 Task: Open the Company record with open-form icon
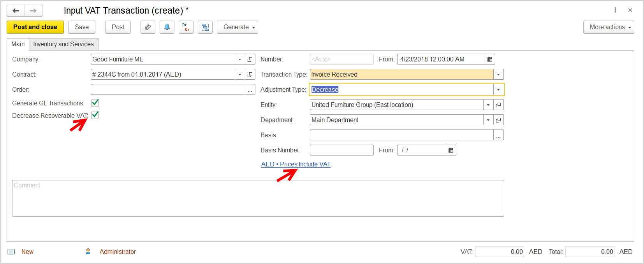tap(250, 59)
